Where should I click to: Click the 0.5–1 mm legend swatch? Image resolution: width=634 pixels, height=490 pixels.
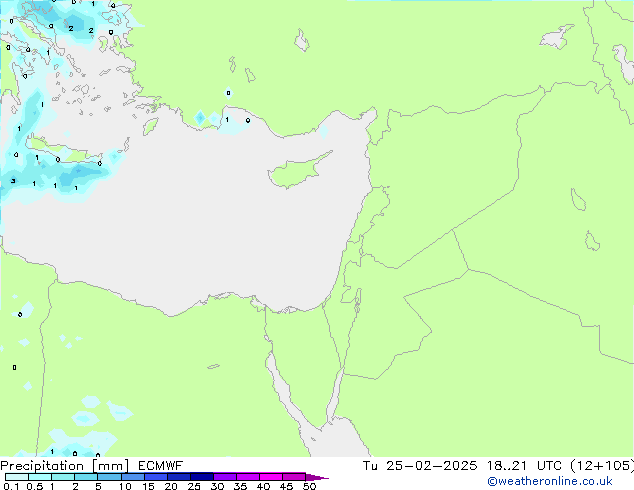[40, 477]
